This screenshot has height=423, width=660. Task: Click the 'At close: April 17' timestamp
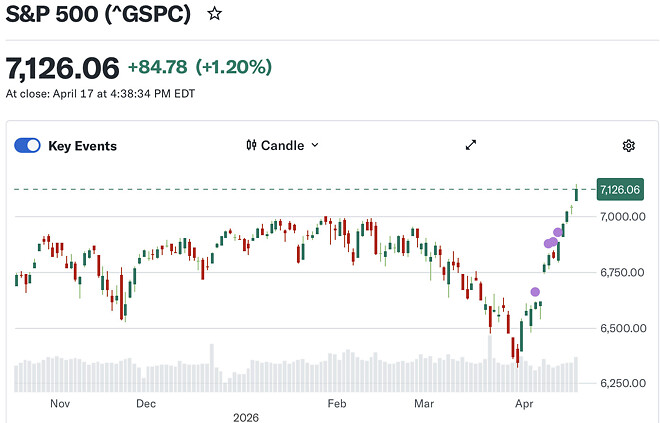tap(100, 94)
